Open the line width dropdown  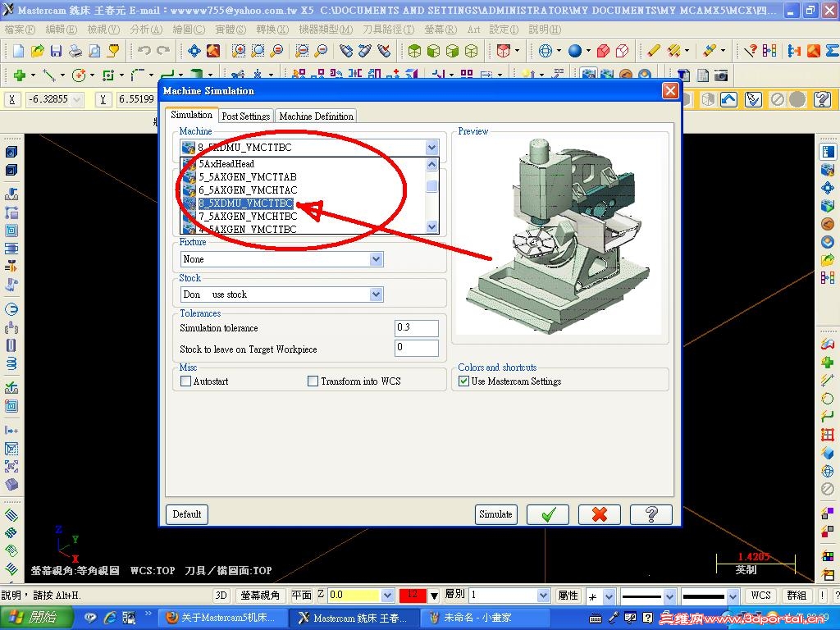point(733,596)
